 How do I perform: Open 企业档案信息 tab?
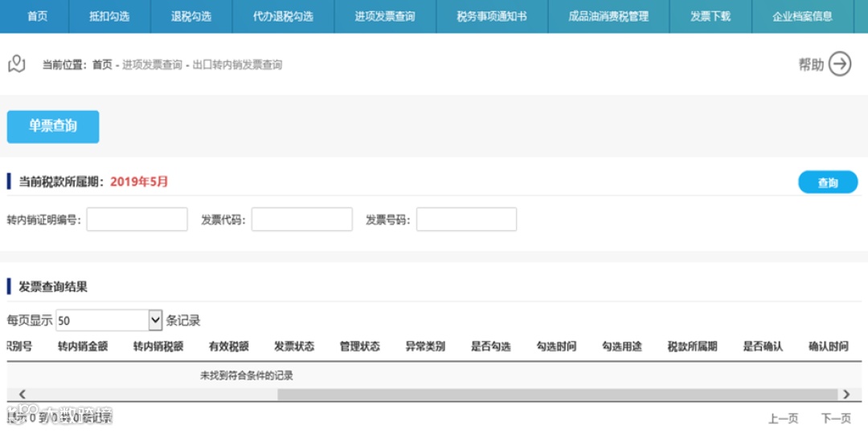tap(802, 17)
